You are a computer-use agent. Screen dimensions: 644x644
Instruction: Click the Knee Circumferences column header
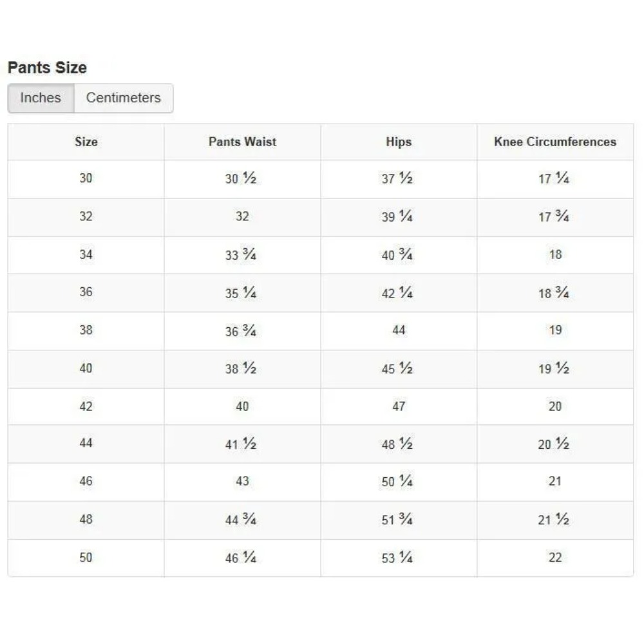[555, 142]
